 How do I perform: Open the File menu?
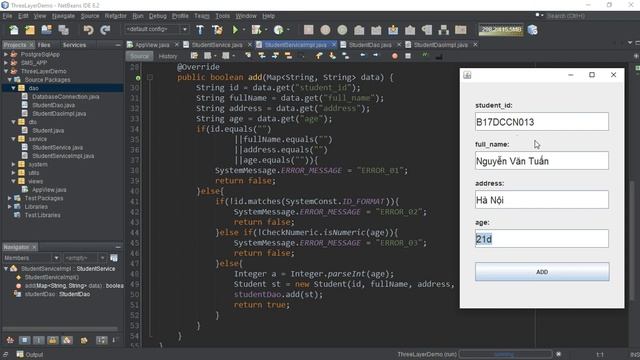point(7,16)
